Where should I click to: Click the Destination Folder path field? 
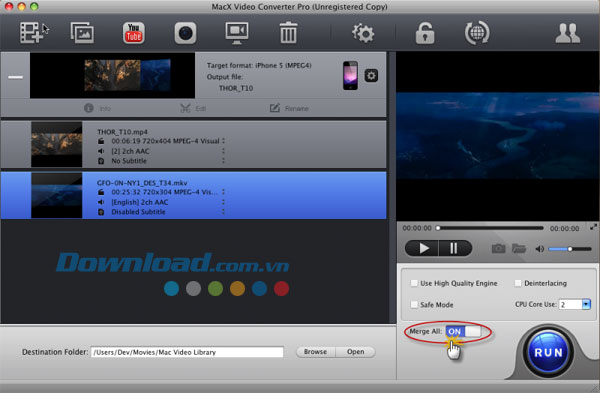pos(187,352)
